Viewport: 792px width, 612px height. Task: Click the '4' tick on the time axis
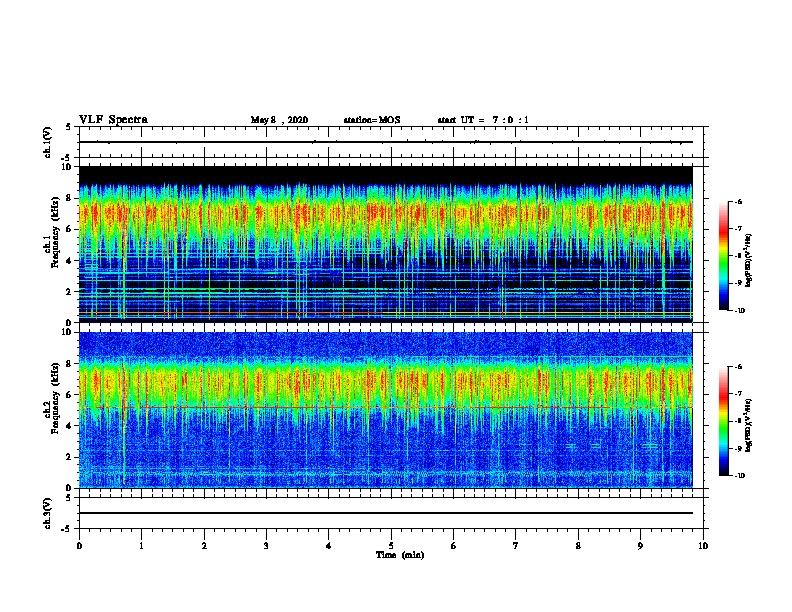pyautogui.click(x=329, y=546)
